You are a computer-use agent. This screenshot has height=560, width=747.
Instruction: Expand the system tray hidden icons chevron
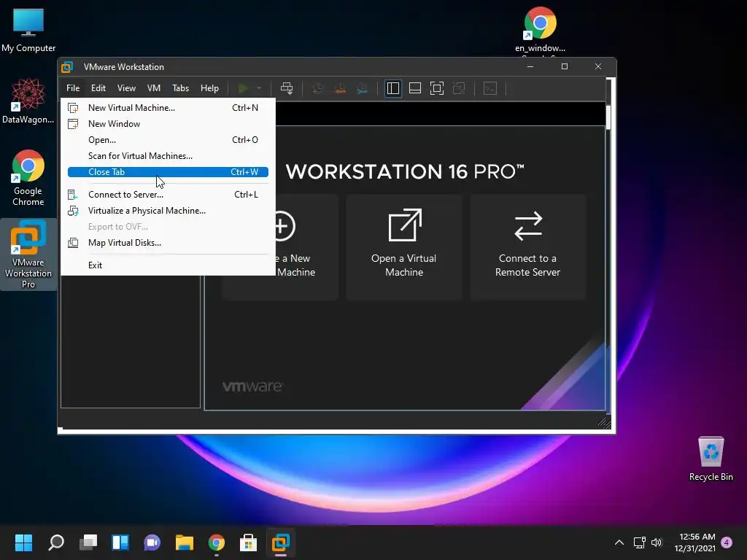pyautogui.click(x=619, y=542)
